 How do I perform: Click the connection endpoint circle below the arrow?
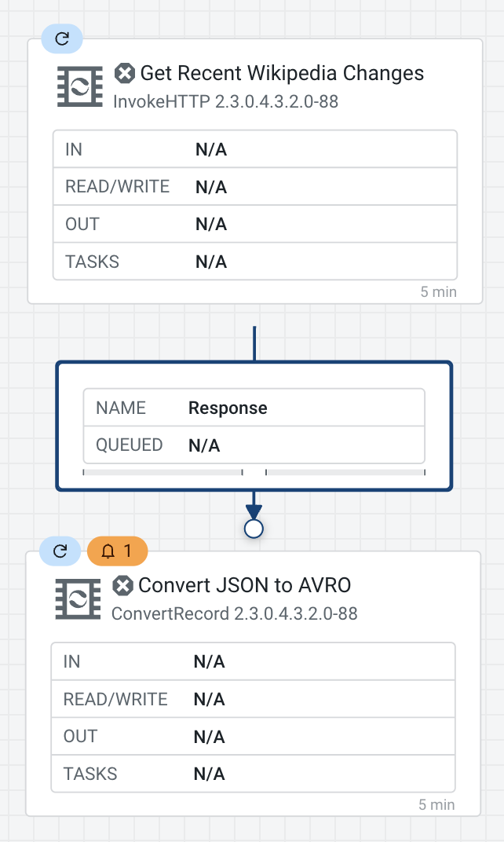click(254, 529)
